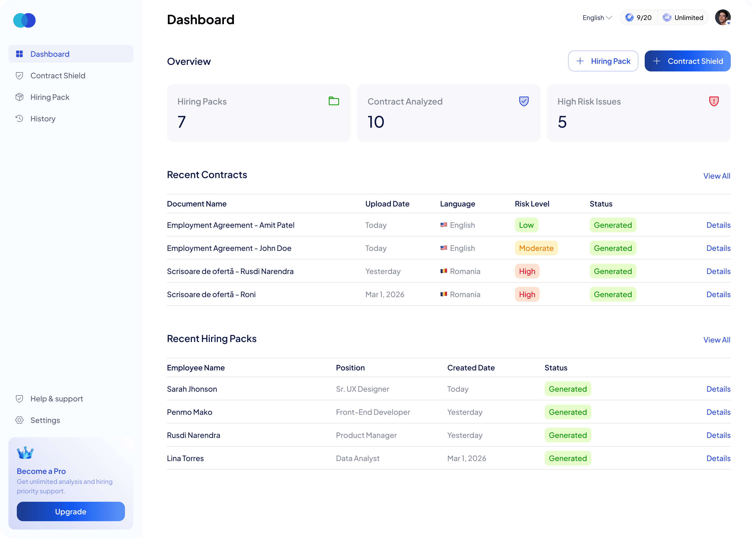
Task: Click the Generated status for Lina Torres
Action: point(568,458)
